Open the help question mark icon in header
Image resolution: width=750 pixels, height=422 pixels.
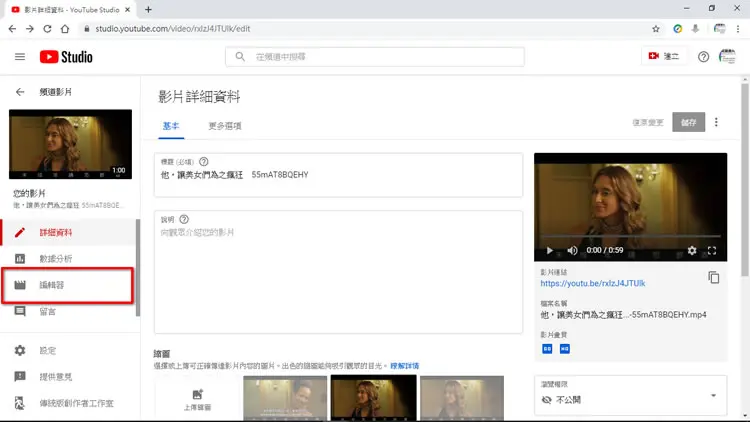click(703, 57)
